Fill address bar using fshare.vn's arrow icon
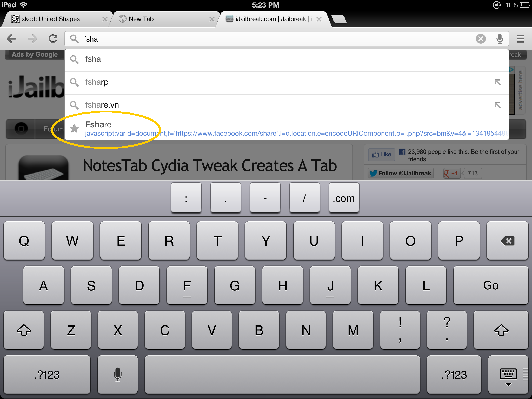This screenshot has height=399, width=532. 497,105
